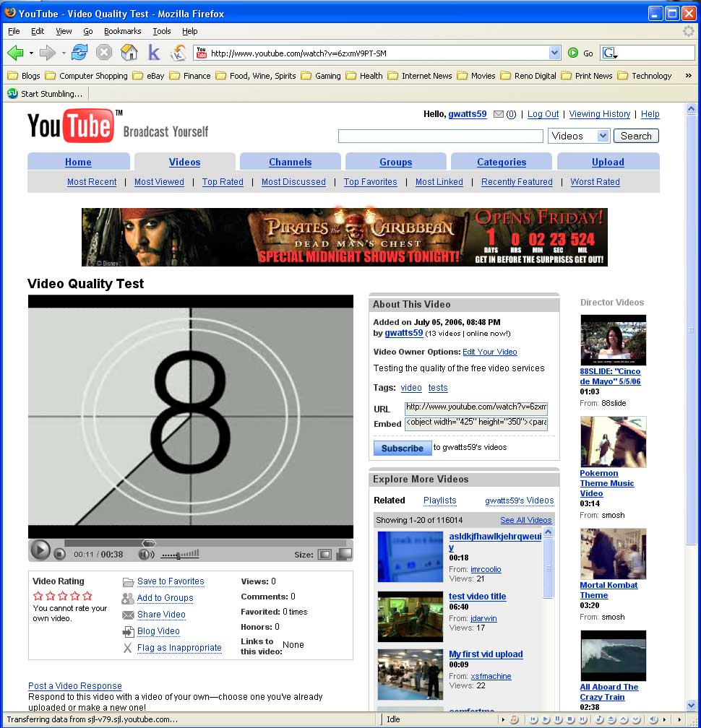Click the Log Out link

click(x=543, y=114)
